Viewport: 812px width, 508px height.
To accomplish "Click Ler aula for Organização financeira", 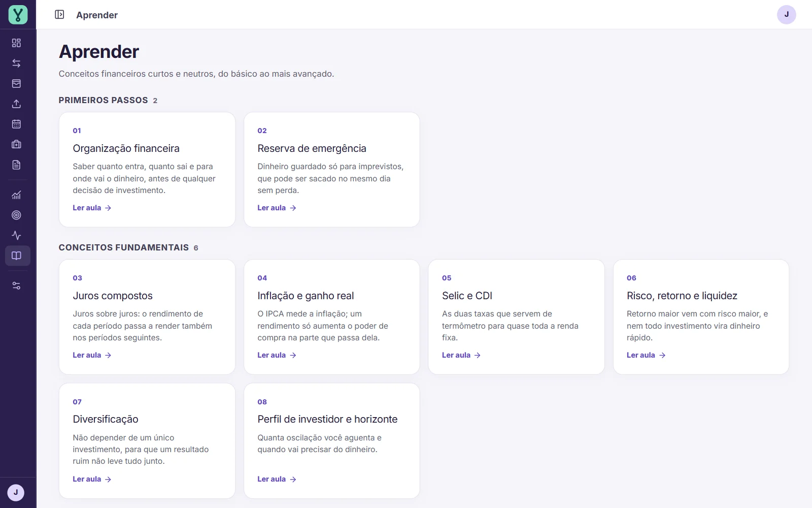I will (92, 208).
